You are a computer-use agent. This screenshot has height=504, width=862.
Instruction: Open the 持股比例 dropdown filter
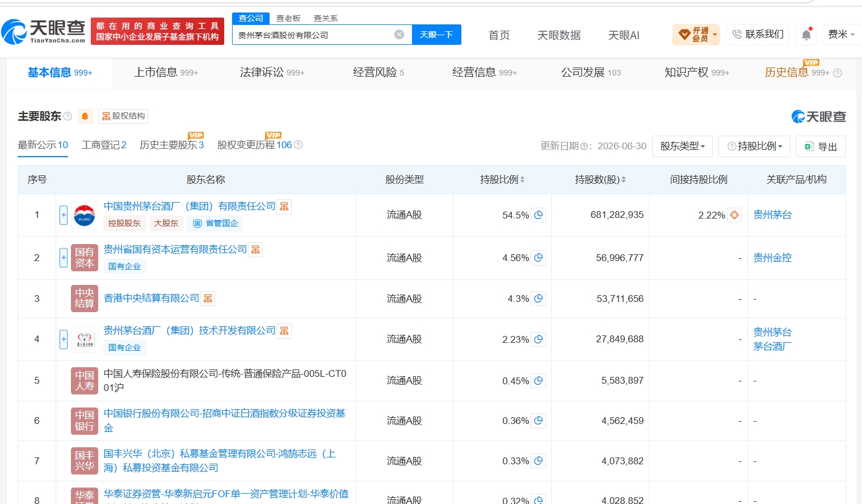click(755, 146)
